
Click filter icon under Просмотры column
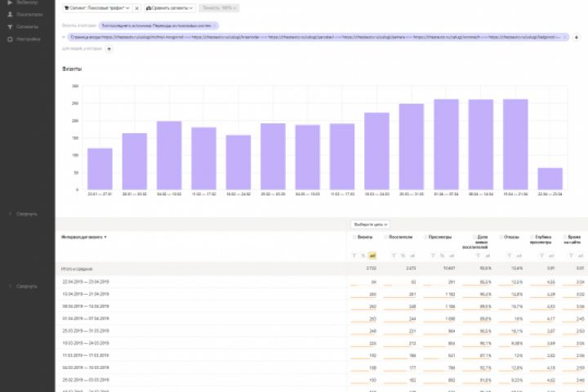pyautogui.click(x=433, y=256)
